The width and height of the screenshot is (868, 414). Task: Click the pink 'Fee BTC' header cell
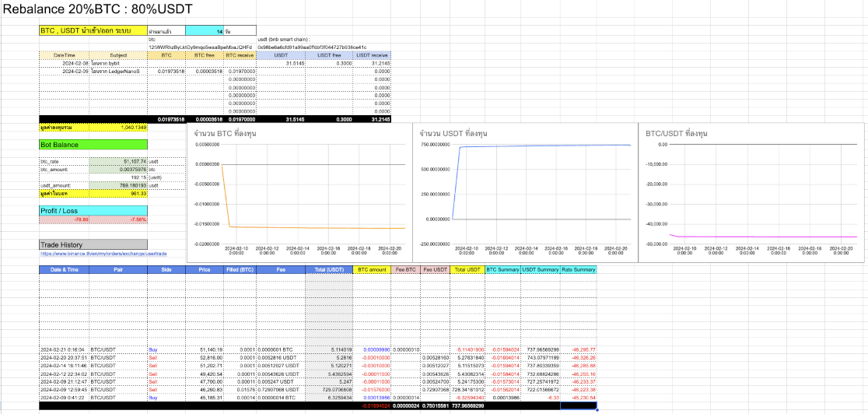pyautogui.click(x=406, y=269)
